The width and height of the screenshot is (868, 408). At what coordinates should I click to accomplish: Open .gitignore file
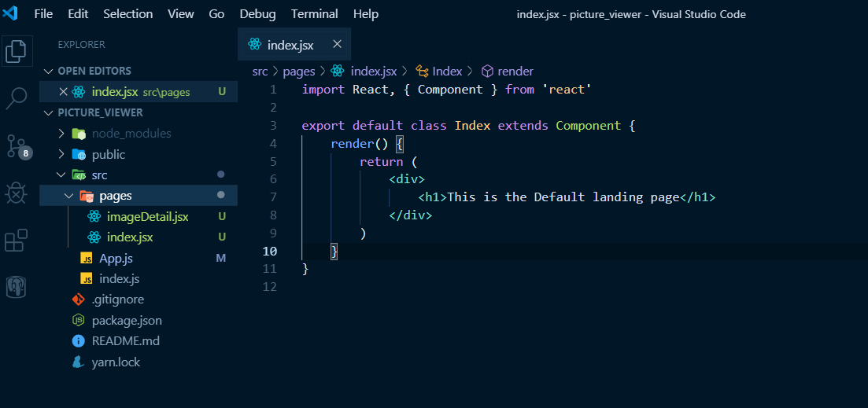coord(118,300)
